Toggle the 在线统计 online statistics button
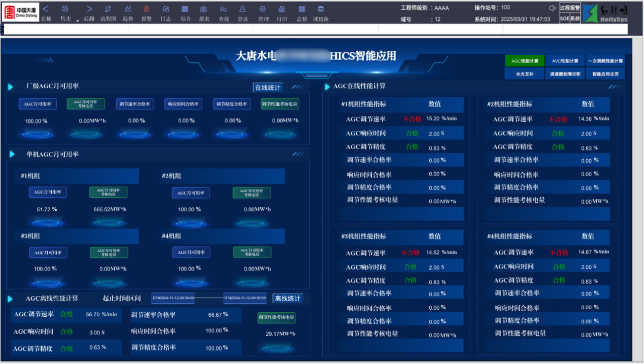Image resolution: width=644 pixels, height=364 pixels. pyautogui.click(x=267, y=87)
